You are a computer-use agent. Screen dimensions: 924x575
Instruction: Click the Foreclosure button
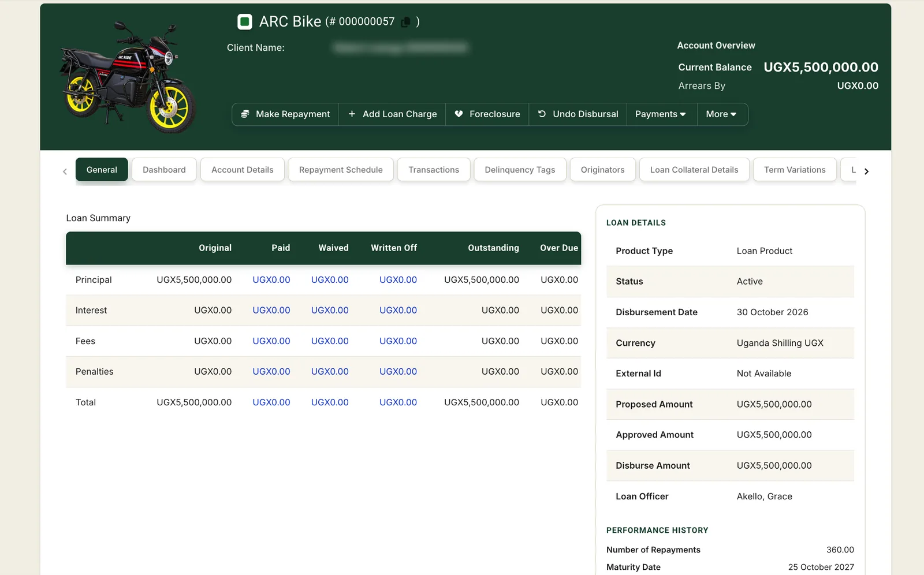tap(487, 114)
